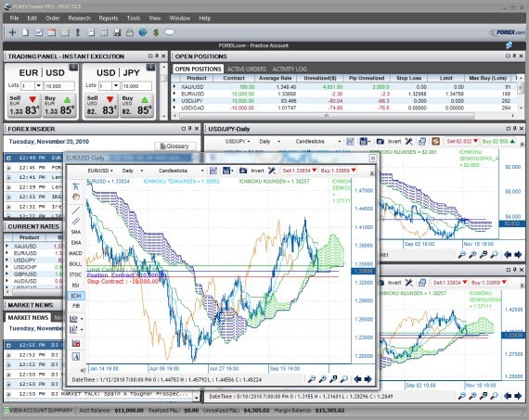Screen dimensions: 529x420
Task: Toggle MACD indicator in EUR/USD chart
Action: (x=75, y=253)
